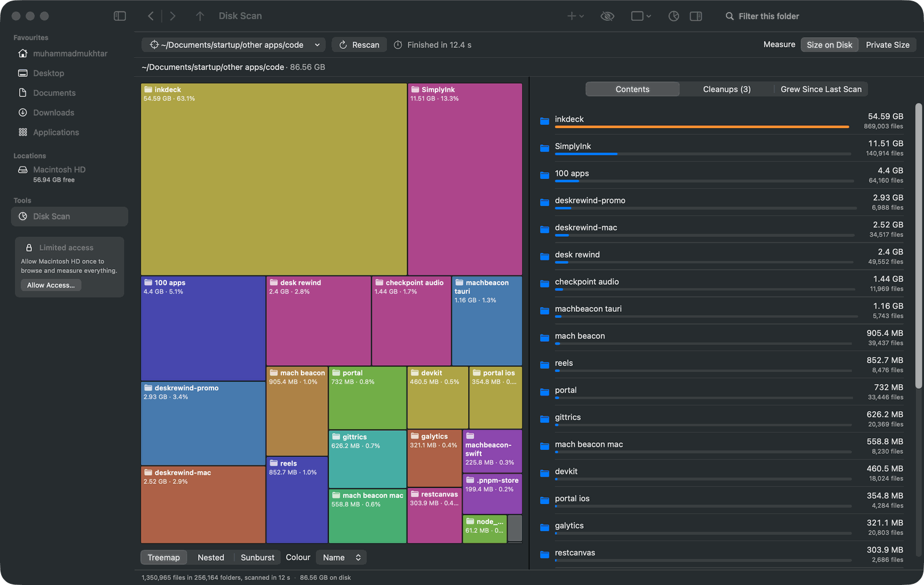Open the plus add menu
The image size is (924, 585).
(x=575, y=16)
